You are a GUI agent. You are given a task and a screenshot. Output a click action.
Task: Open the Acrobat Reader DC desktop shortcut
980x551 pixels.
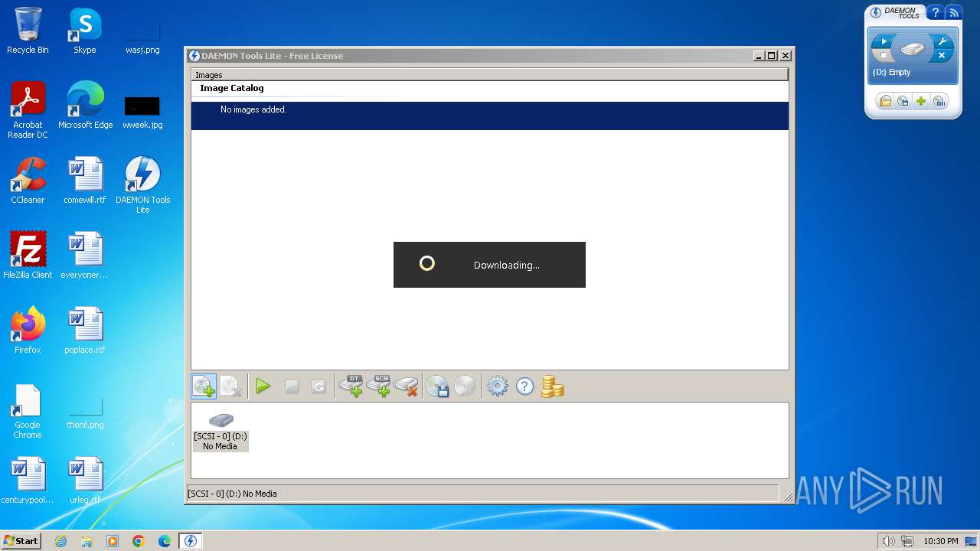pyautogui.click(x=28, y=110)
